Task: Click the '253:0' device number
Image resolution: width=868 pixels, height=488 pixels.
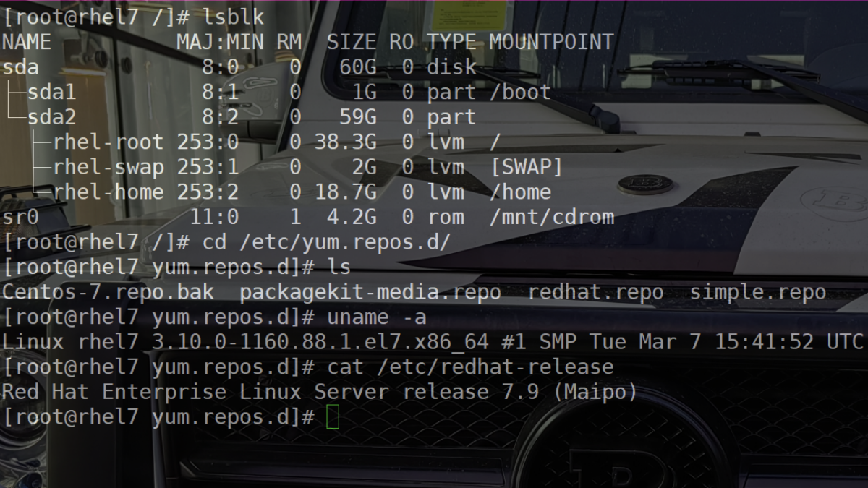Action: 208,142
